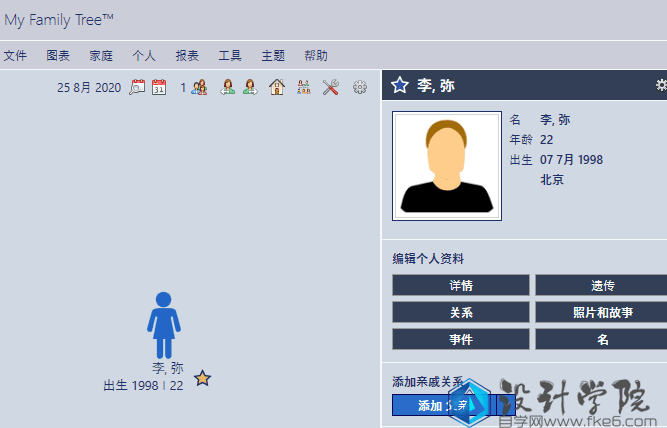The width and height of the screenshot is (667, 428).
Task: Click the name value 李, 弥 beside 名
Action: tap(555, 120)
